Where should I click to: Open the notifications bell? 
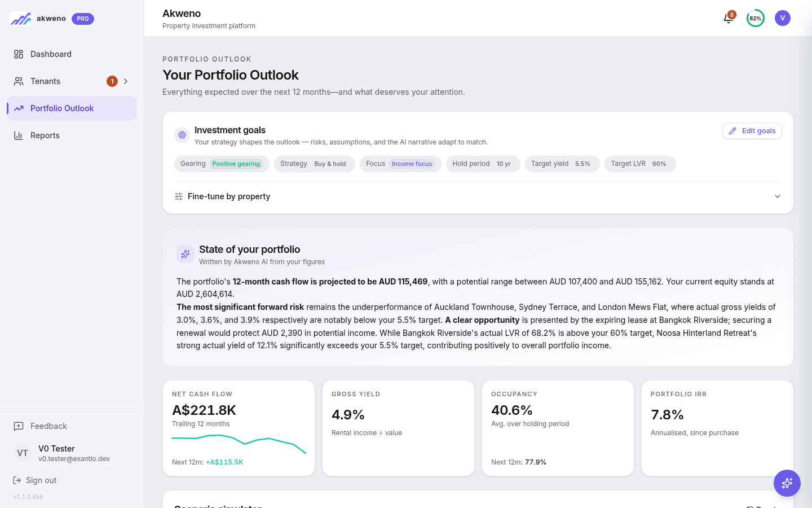pyautogui.click(x=728, y=19)
